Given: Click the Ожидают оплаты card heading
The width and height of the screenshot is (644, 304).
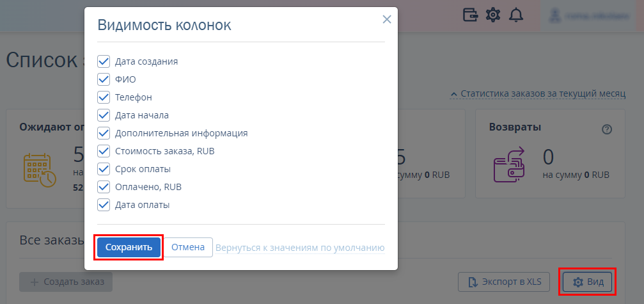Looking at the screenshot, I should (52, 127).
